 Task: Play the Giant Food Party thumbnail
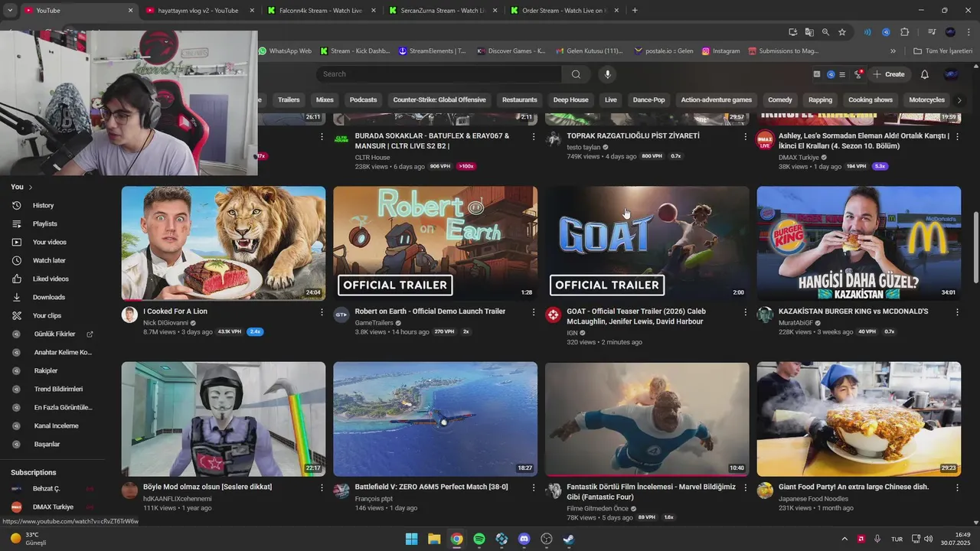(859, 419)
